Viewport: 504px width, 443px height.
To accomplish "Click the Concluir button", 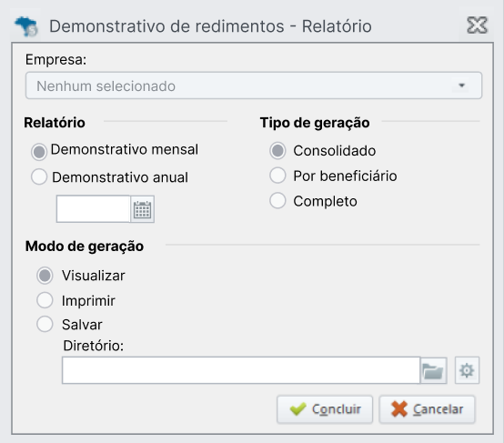I will pos(325,409).
